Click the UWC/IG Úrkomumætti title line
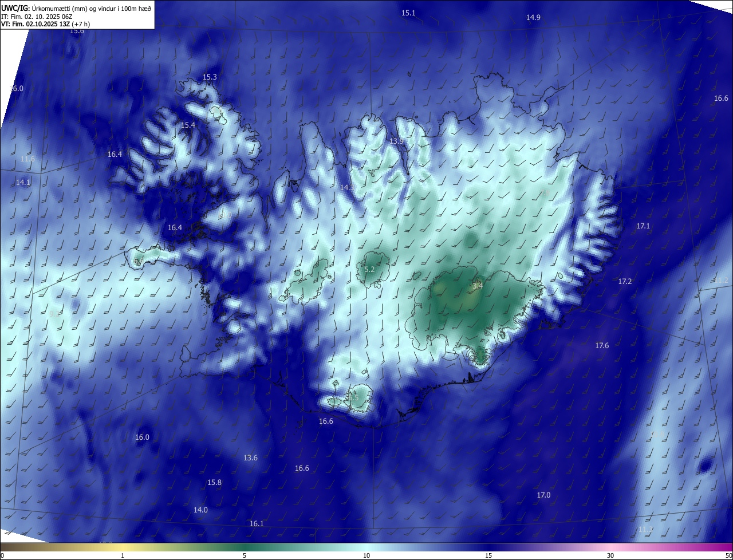Viewport: 733px width, 560px height. point(76,8)
